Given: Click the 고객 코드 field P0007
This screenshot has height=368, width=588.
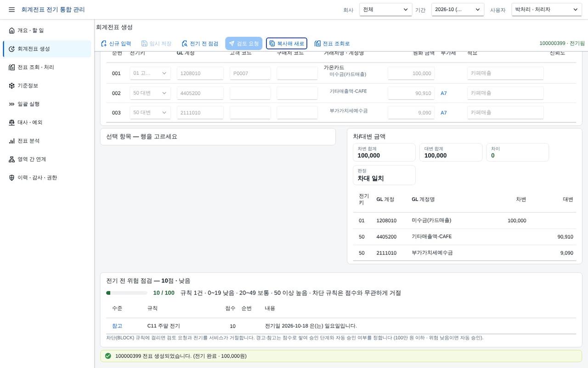Looking at the screenshot, I should click(250, 73).
